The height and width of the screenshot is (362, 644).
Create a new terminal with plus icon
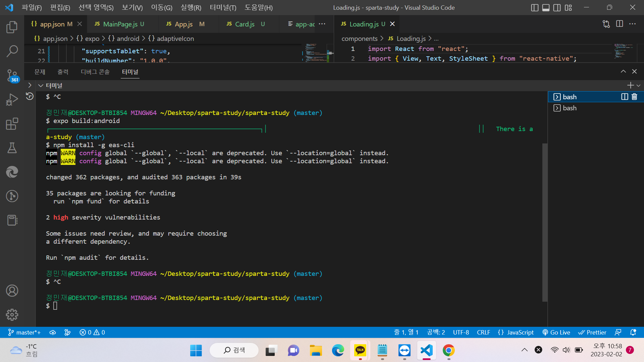point(630,85)
